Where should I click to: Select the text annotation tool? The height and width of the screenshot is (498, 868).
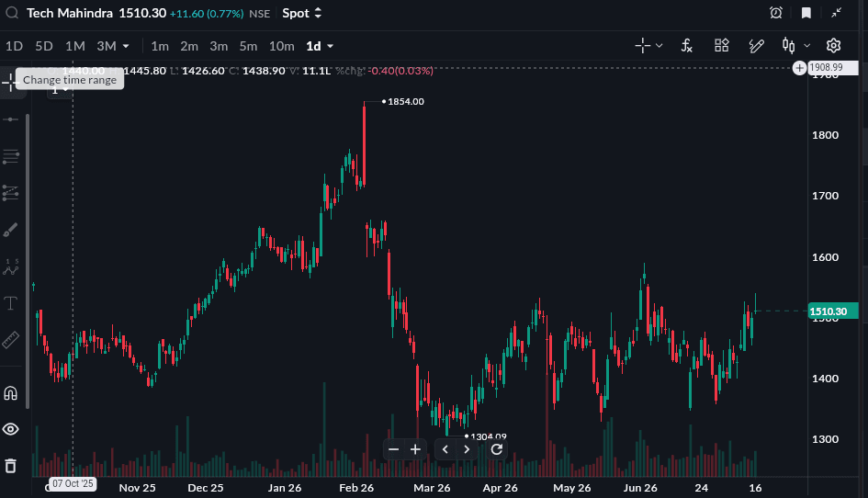[x=10, y=303]
